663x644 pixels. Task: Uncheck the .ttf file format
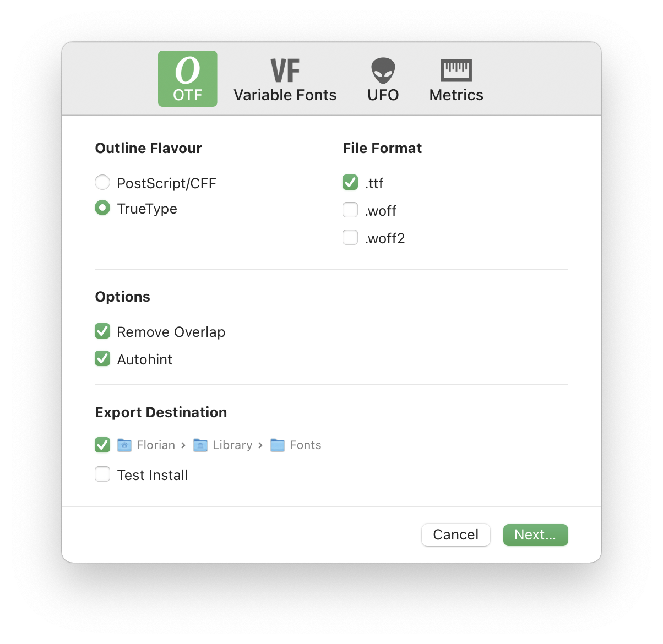click(x=350, y=182)
